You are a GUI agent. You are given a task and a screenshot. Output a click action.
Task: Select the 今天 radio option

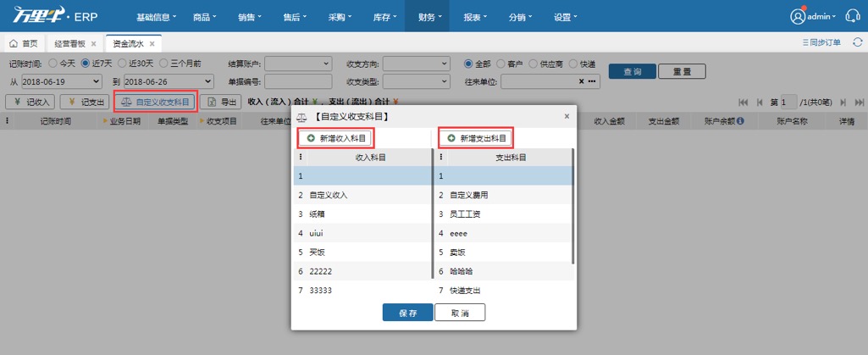pos(53,64)
